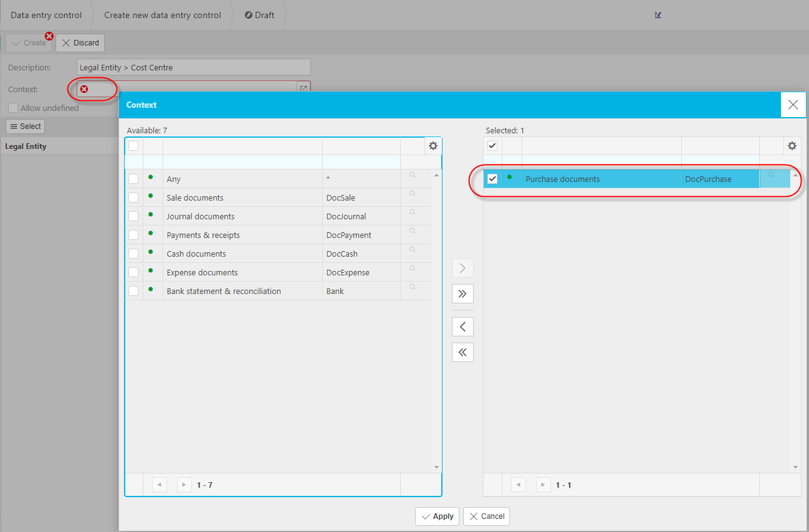Viewport: 809px width, 532px height.
Task: Click the DocPayment code cell
Action: click(361, 235)
